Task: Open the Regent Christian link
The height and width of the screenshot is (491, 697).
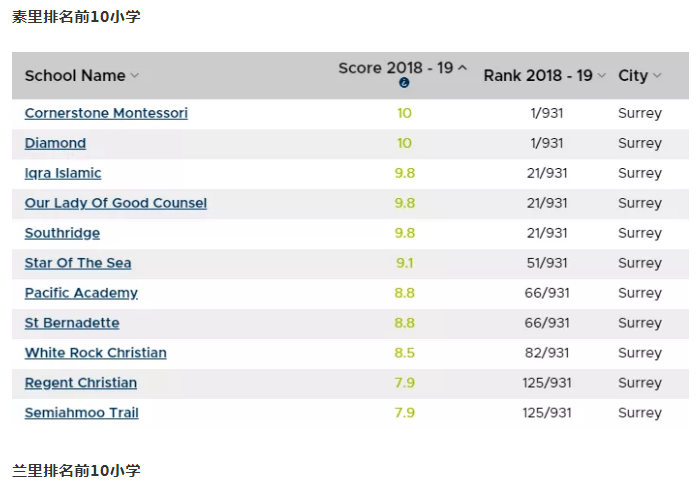Action: click(81, 383)
